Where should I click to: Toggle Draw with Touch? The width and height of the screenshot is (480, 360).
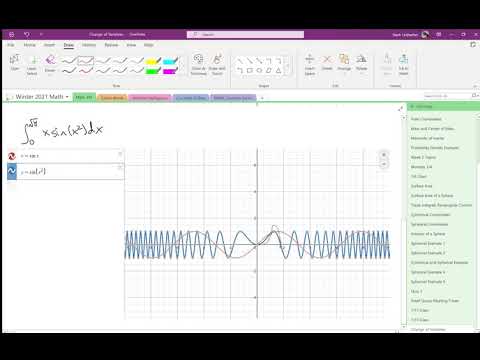point(217,65)
